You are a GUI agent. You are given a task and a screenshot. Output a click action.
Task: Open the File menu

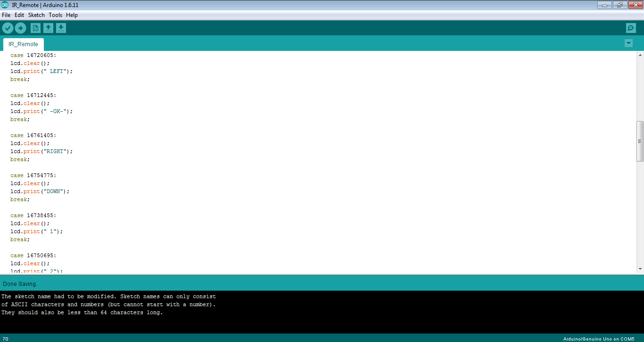(x=6, y=15)
